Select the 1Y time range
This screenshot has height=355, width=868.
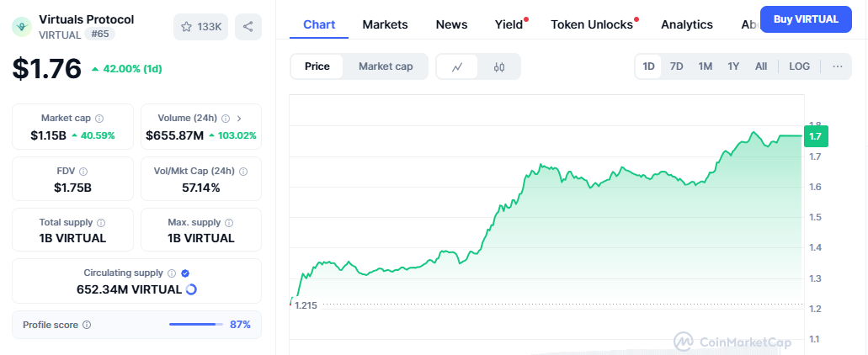[733, 66]
